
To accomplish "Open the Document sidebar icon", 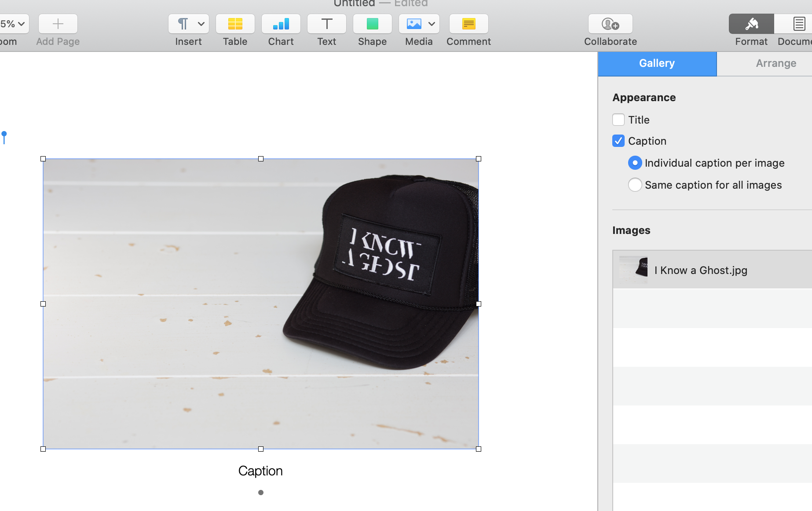I will pos(798,24).
